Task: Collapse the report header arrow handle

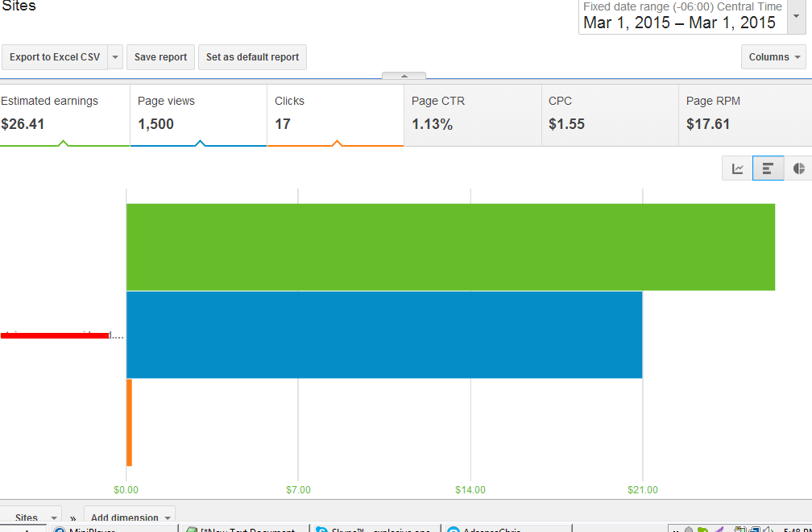Action: coord(404,76)
